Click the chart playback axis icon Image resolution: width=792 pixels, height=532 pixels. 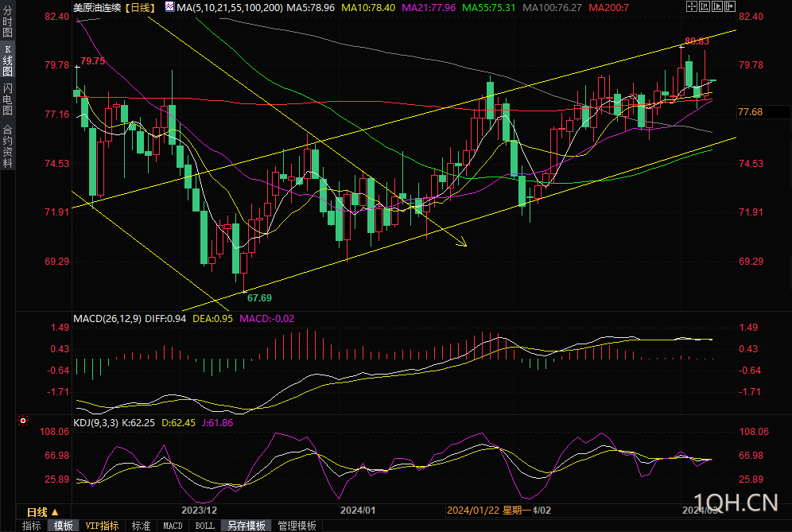pos(717,6)
